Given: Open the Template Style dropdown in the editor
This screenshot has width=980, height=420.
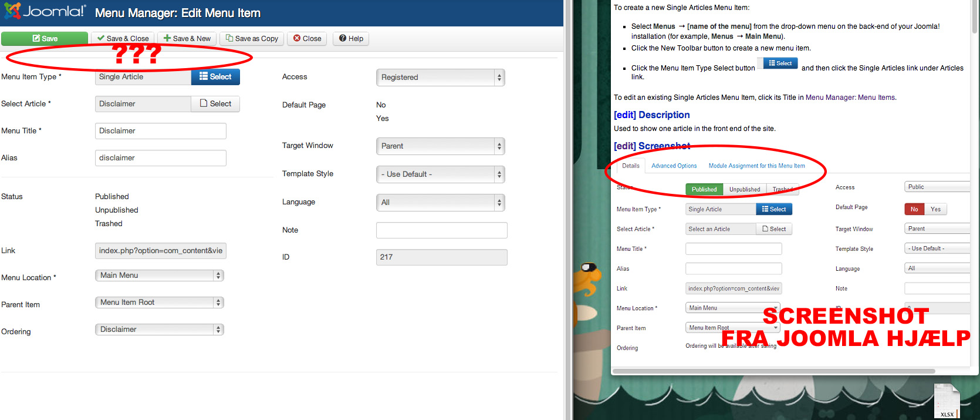Looking at the screenshot, I should (441, 174).
